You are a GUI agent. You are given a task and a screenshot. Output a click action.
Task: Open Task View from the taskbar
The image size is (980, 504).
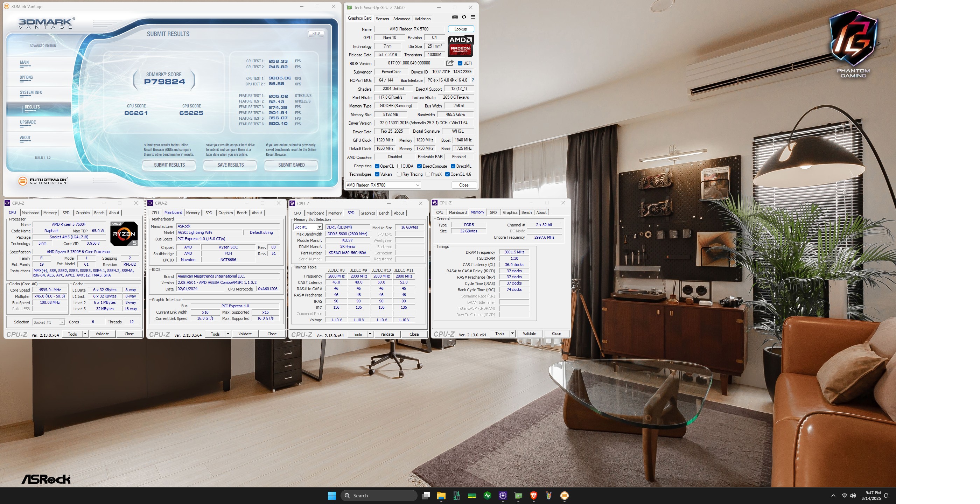tap(426, 495)
